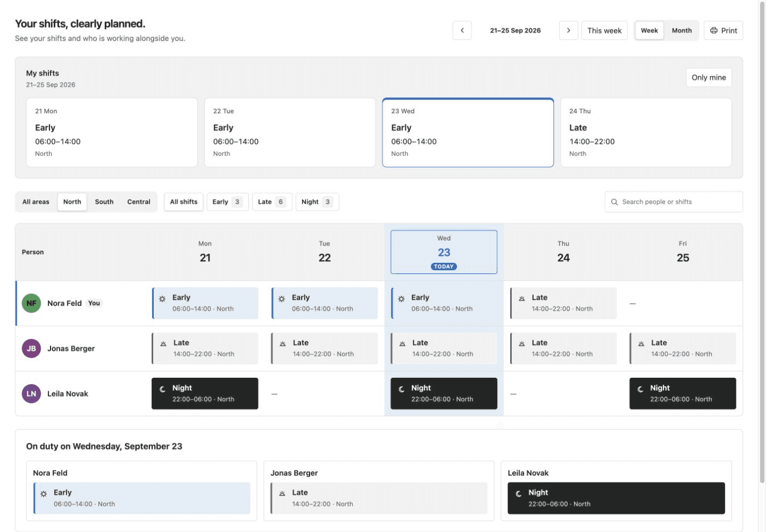The image size is (766, 532).
Task: Select the Tue 22 column header
Action: [x=325, y=252]
